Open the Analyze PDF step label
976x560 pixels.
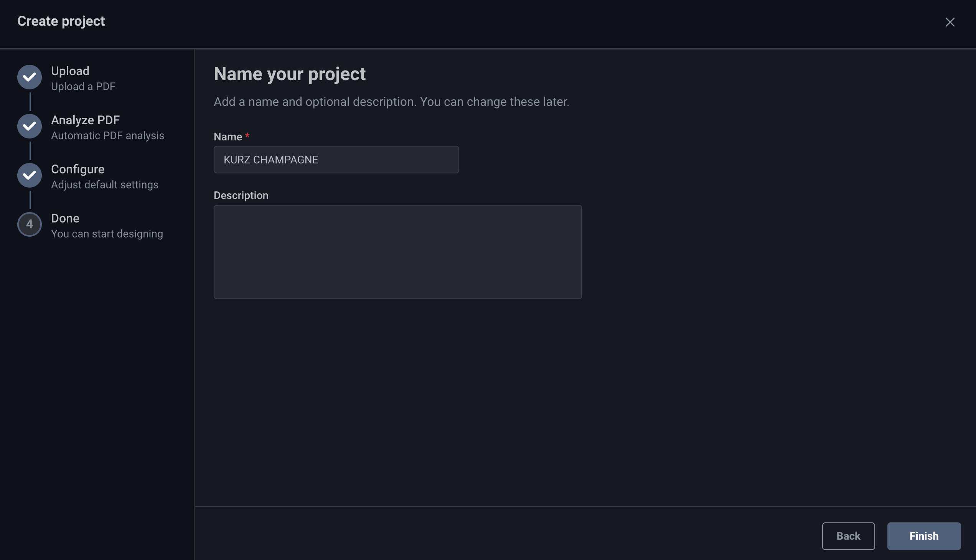tap(86, 120)
